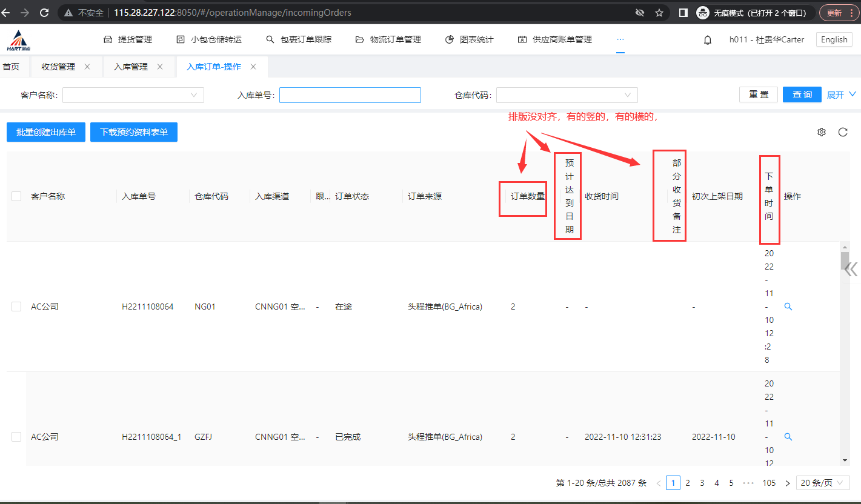The height and width of the screenshot is (504, 861).
Task: Click magnifier icon for order H2211108064
Action: [788, 307]
